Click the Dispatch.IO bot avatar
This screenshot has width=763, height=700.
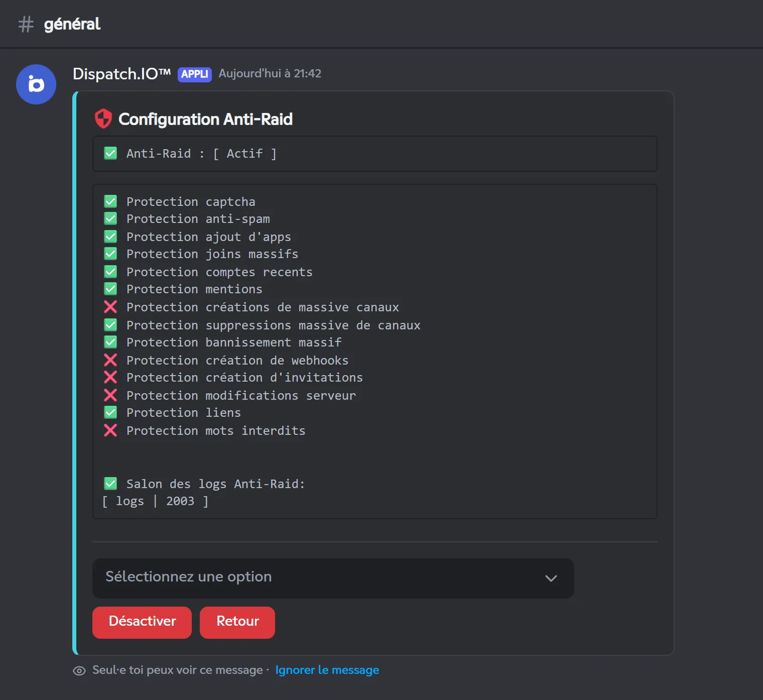[36, 84]
